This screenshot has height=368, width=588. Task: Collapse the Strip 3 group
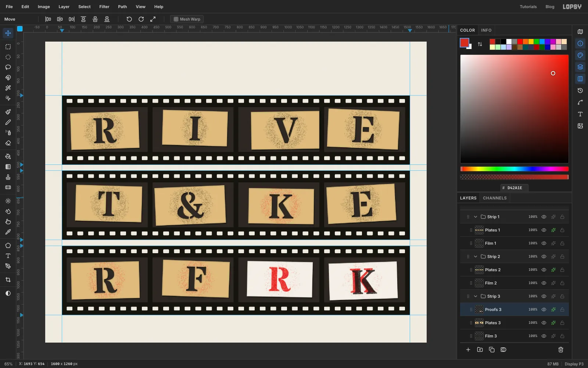tap(476, 296)
